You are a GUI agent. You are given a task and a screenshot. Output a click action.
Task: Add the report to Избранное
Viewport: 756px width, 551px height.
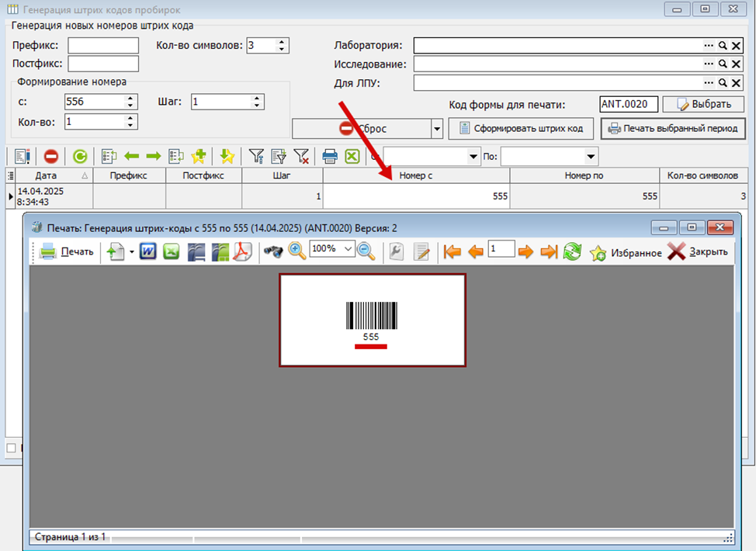tap(626, 252)
